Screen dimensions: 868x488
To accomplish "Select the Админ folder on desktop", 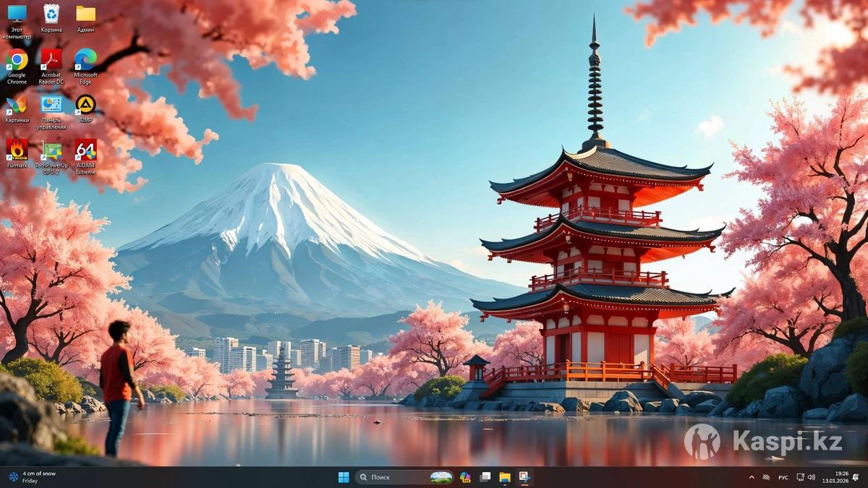I will point(85,15).
